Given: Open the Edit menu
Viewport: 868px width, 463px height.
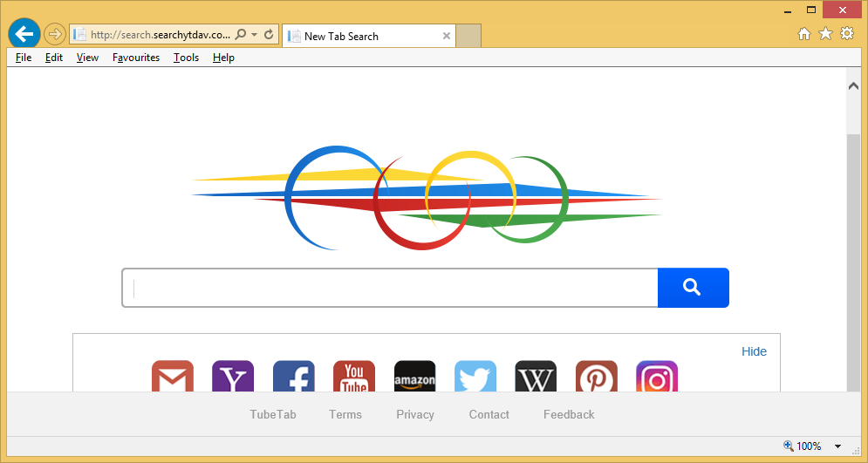Looking at the screenshot, I should (54, 58).
